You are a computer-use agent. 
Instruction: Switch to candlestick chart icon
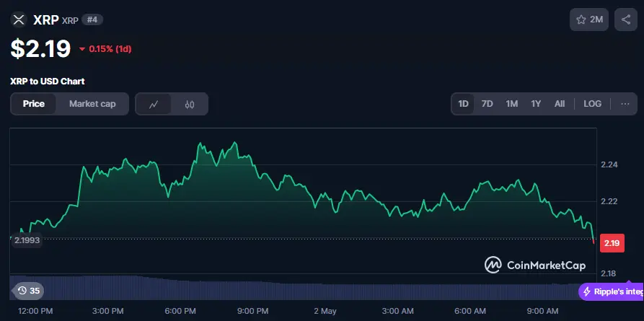coord(190,104)
